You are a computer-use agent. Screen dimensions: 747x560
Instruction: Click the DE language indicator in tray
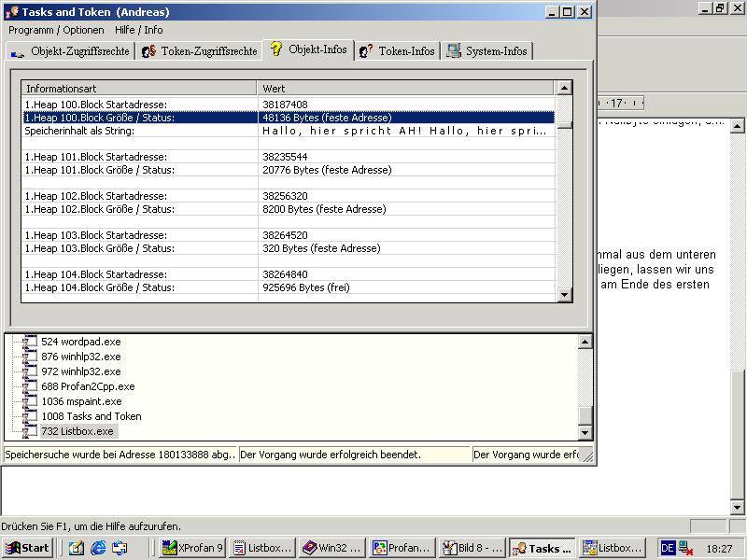667,548
